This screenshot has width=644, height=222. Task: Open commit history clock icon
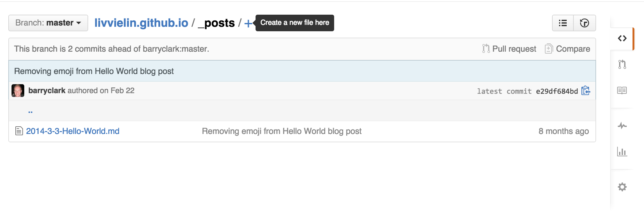(x=584, y=23)
